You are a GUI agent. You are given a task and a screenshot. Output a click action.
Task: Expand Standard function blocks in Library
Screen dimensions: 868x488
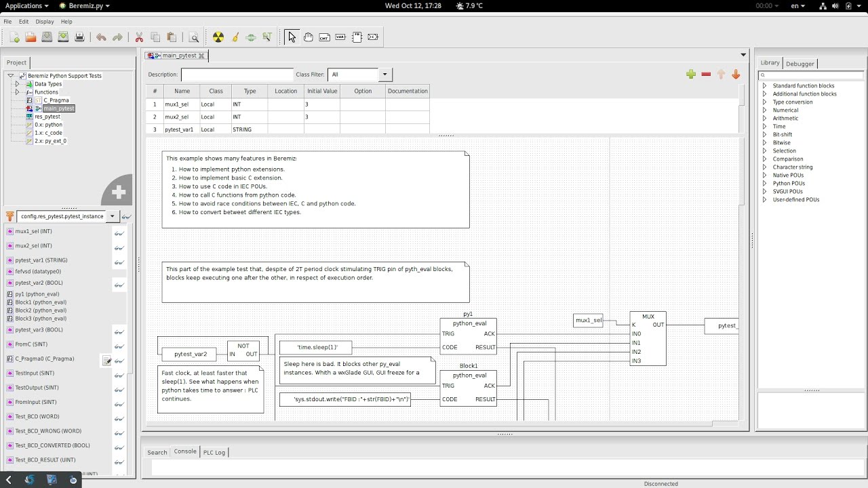[764, 86]
